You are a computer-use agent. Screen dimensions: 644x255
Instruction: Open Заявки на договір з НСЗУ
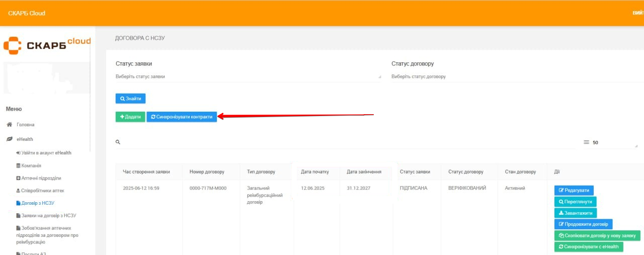coord(46,216)
